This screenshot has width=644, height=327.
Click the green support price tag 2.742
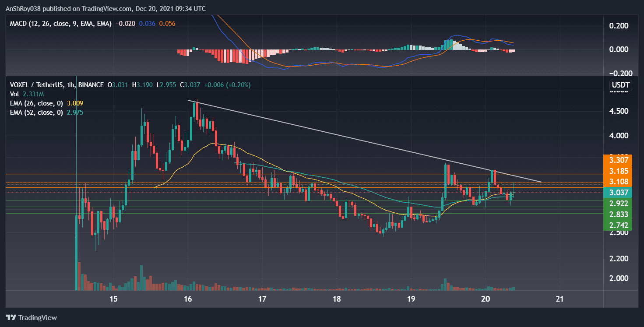pos(619,225)
